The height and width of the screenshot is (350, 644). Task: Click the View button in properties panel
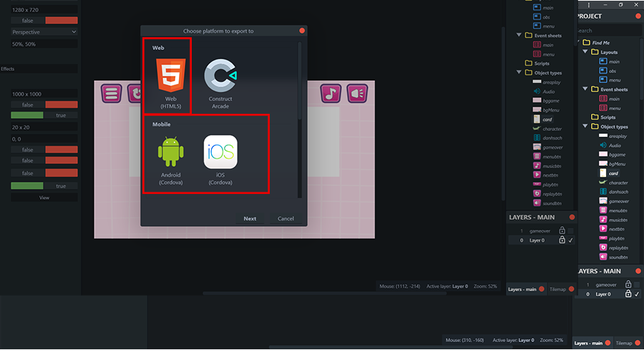pyautogui.click(x=44, y=198)
